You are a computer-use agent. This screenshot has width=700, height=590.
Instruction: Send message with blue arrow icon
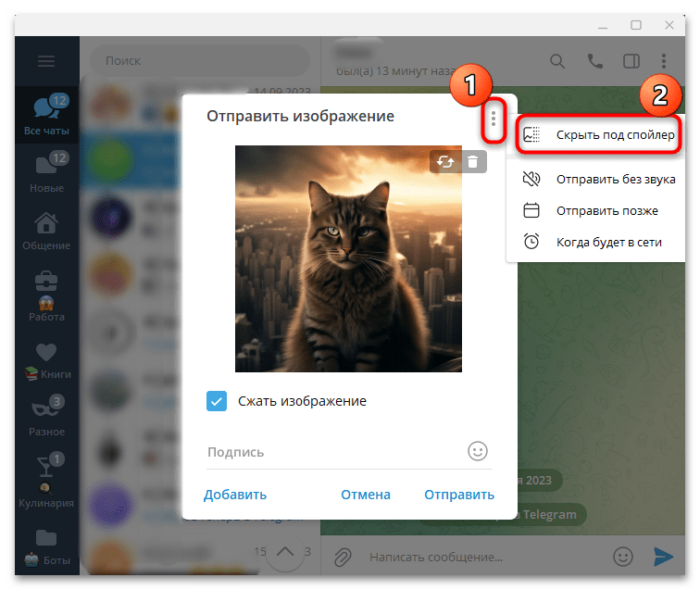point(663,557)
